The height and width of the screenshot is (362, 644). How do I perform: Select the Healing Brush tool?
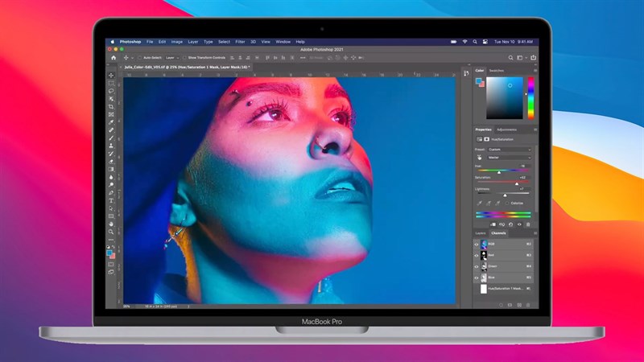[111, 130]
